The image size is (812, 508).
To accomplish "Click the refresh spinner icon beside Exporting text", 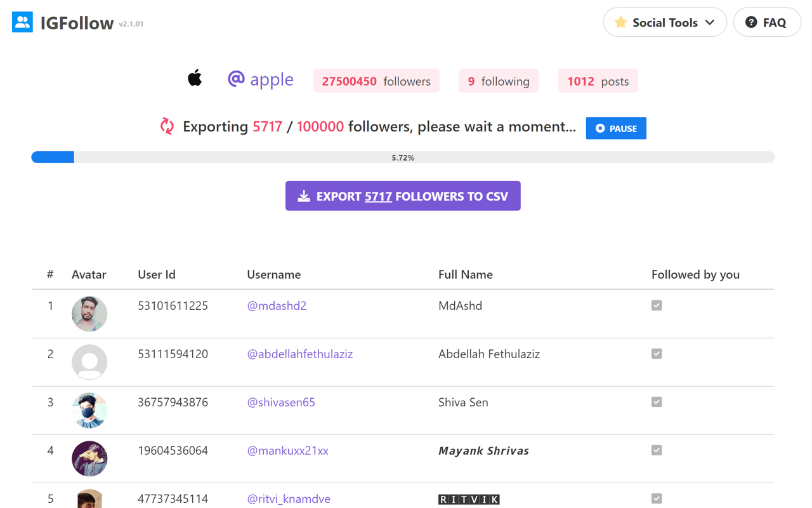I will (167, 126).
